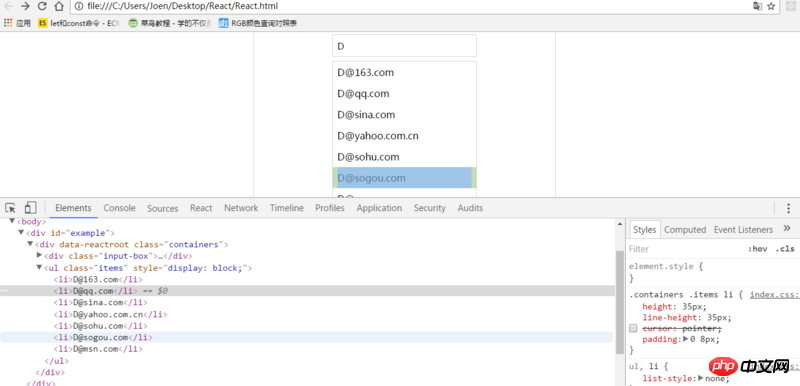This screenshot has width=800, height=386.
Task: Choose D@yahoo.com.cn suggestion
Action: 404,136
